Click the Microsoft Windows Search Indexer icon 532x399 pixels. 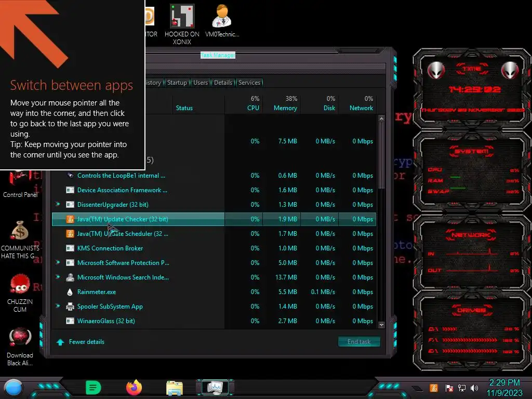pos(70,277)
